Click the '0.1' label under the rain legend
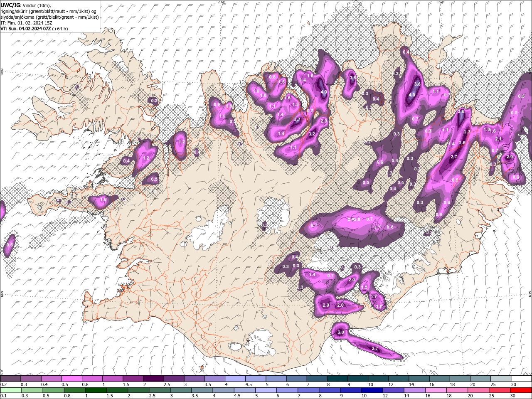This screenshot has width=532, height=399. (x=3, y=396)
